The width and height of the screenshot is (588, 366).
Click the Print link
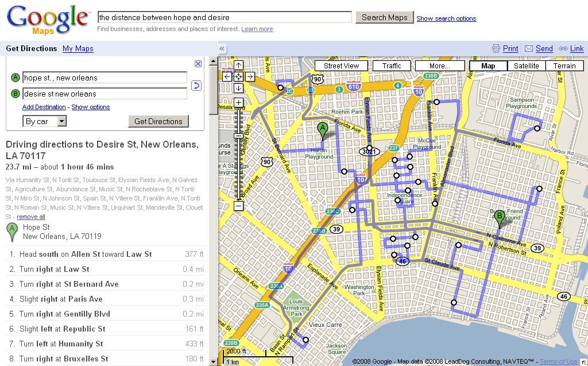[510, 48]
